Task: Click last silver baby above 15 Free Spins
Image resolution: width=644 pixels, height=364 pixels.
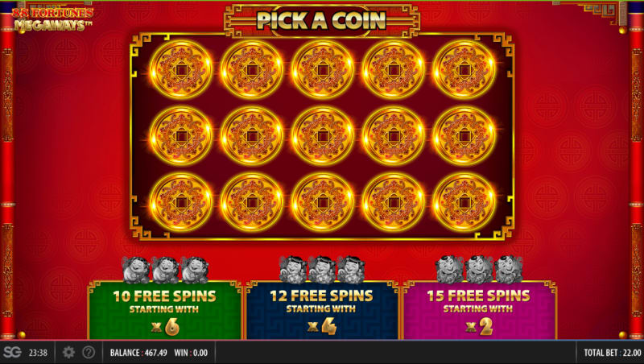Action: coord(509,270)
